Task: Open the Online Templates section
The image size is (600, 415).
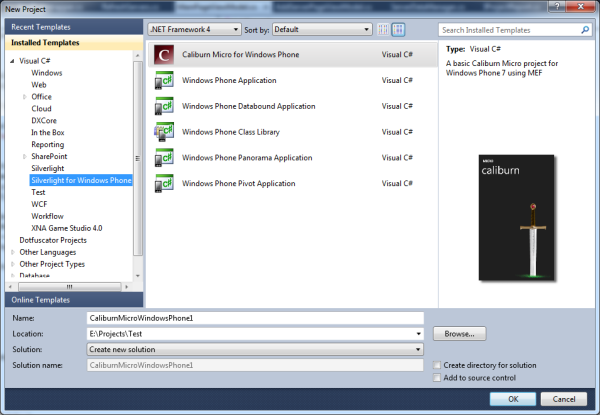Action: 74,300
